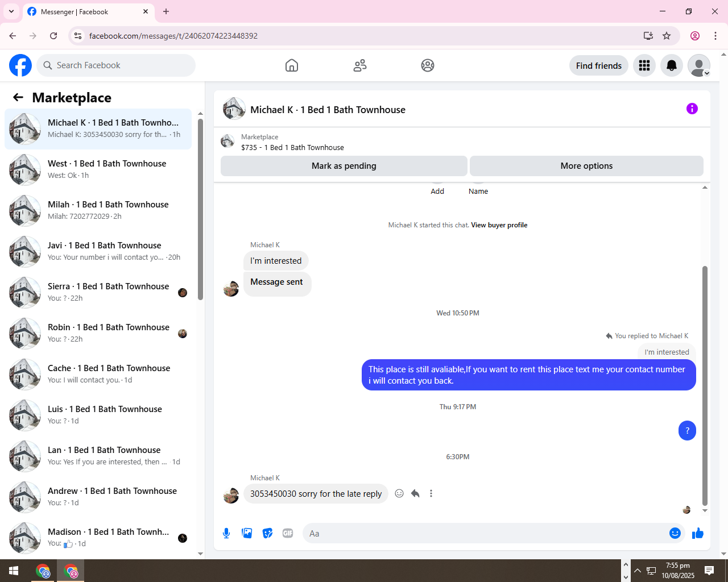Open the Cache conversation
Viewport: 728px width, 582px height.
[x=98, y=375]
